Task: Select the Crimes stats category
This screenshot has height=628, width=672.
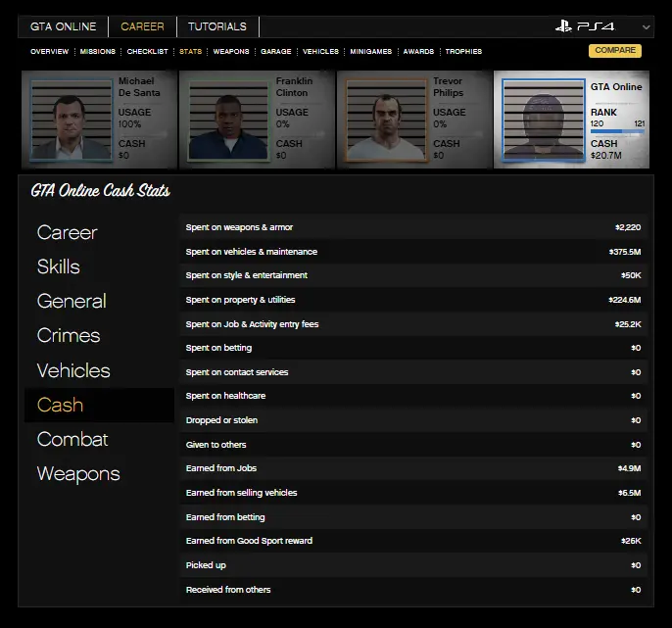Action: pyautogui.click(x=69, y=335)
